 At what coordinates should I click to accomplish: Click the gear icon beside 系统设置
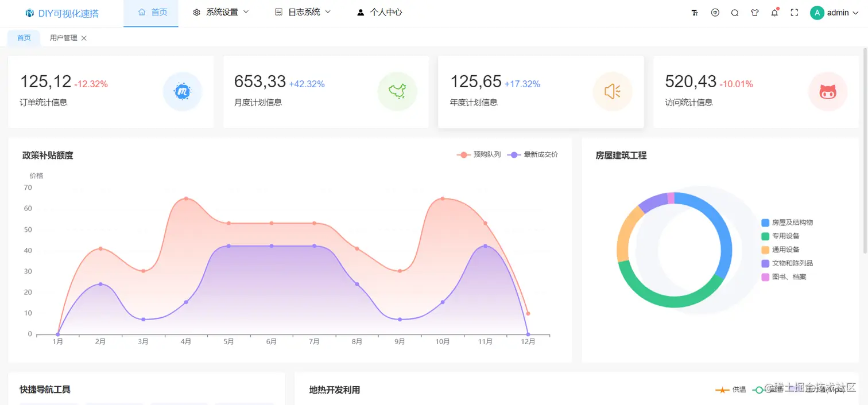point(196,12)
